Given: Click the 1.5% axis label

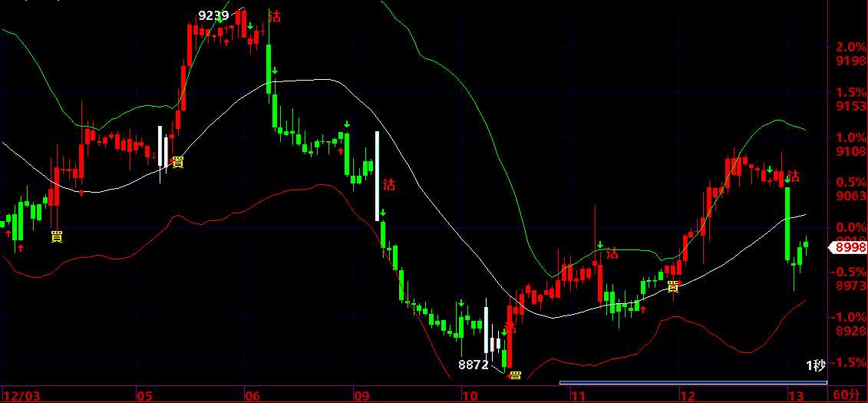Looking at the screenshot, I should coord(851,92).
